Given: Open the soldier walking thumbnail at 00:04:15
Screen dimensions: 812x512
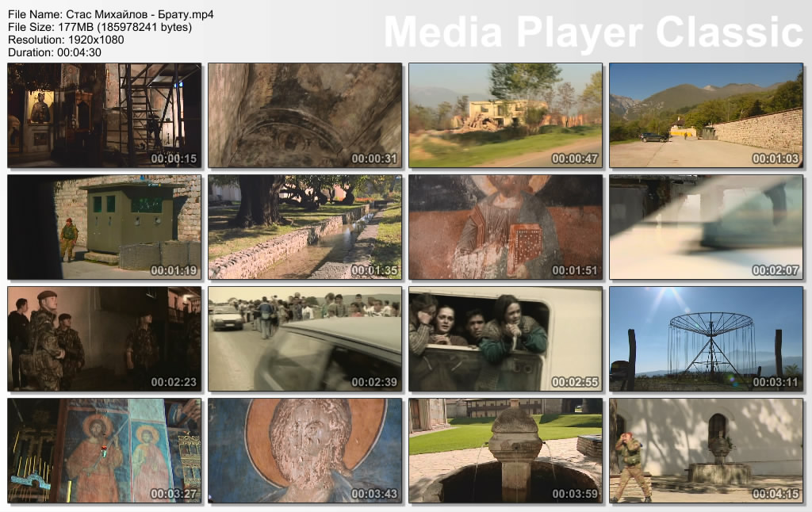Looking at the screenshot, I should [x=706, y=450].
